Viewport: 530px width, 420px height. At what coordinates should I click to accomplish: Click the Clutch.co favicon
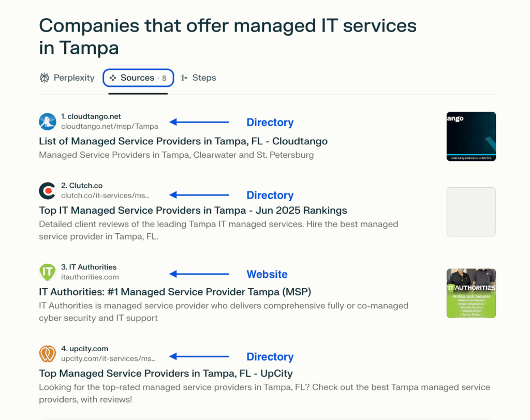point(47,191)
